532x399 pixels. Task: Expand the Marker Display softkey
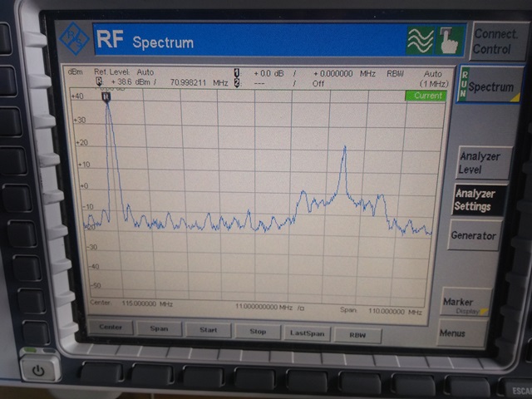[x=465, y=303]
